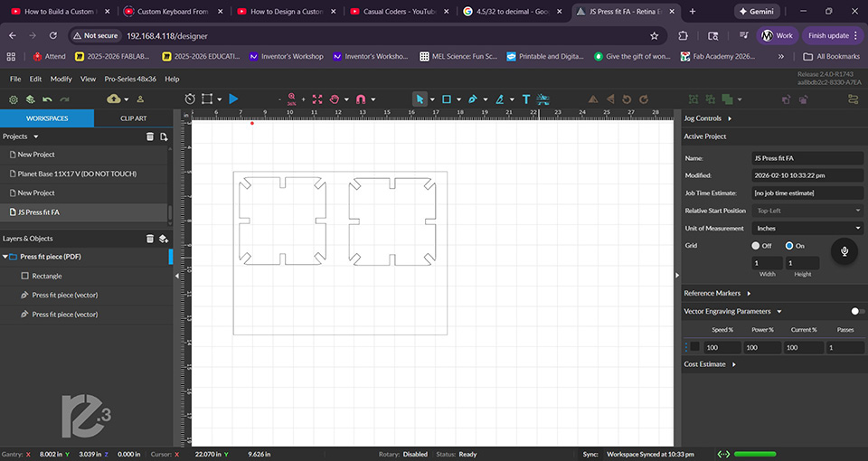Add a new layer in Layers & Objects

pyautogui.click(x=164, y=239)
